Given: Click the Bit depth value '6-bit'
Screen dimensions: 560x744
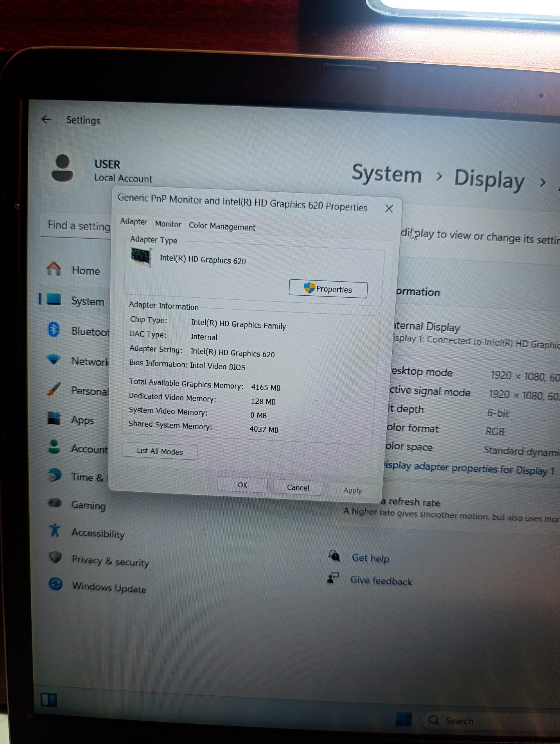Looking at the screenshot, I should [498, 412].
